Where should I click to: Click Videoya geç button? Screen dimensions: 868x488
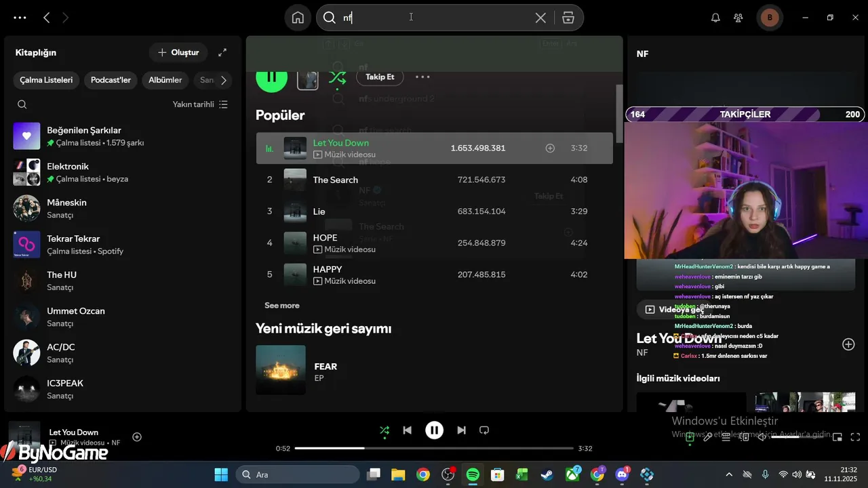pyautogui.click(x=675, y=309)
